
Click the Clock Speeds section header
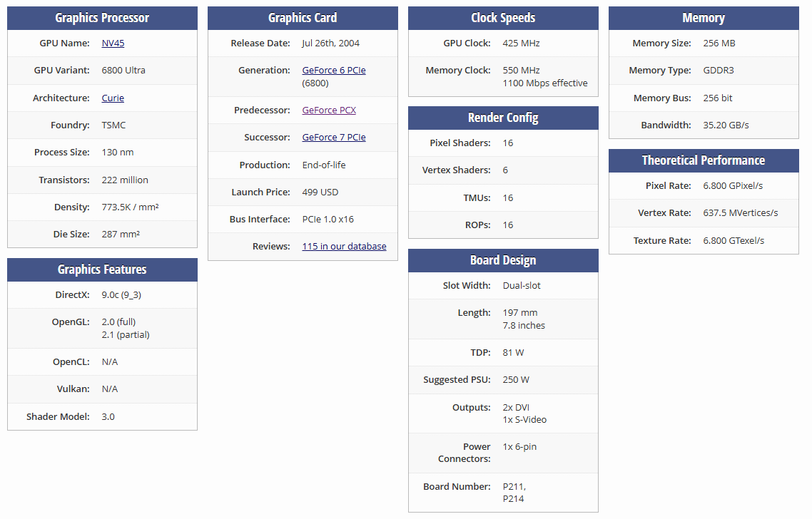[x=503, y=18]
